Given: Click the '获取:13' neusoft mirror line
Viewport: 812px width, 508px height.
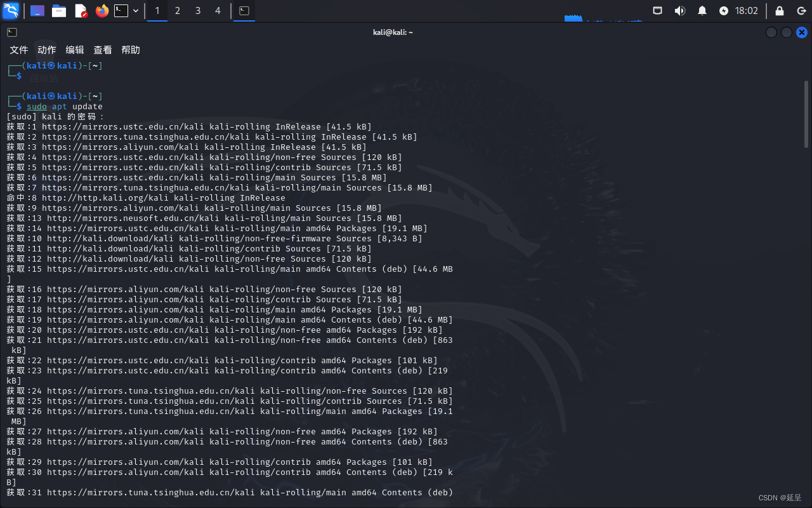Looking at the screenshot, I should coord(204,218).
